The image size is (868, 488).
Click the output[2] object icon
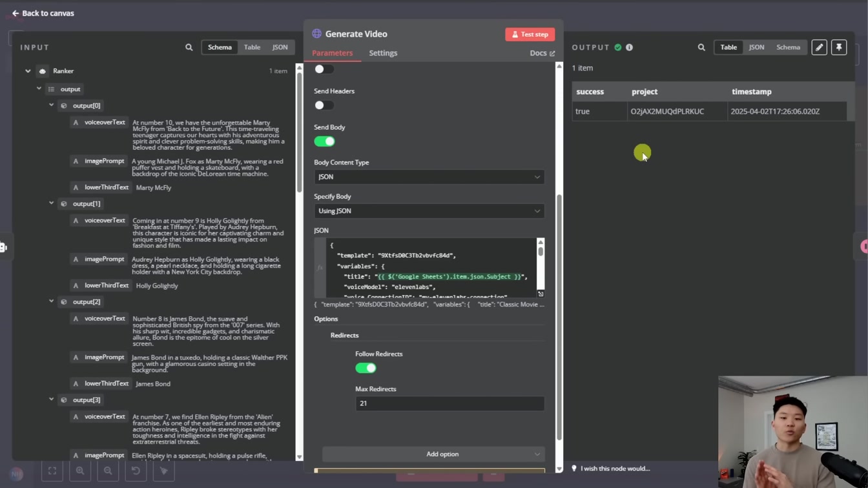click(x=64, y=301)
